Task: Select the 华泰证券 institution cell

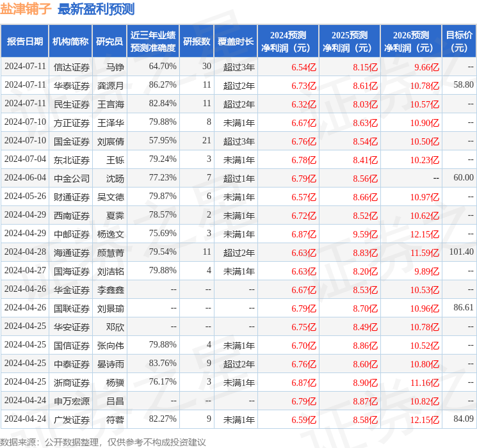Action: (72, 86)
